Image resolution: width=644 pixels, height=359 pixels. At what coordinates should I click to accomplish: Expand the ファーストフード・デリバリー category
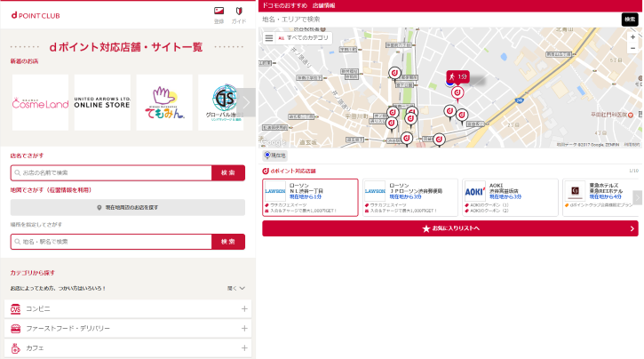[x=128, y=329]
